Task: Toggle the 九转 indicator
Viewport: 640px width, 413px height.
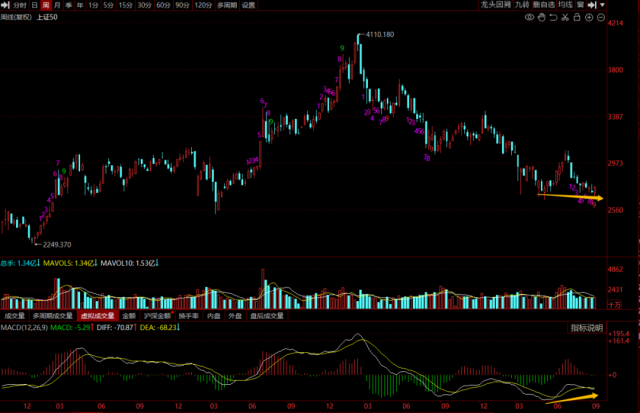Action: pos(523,5)
